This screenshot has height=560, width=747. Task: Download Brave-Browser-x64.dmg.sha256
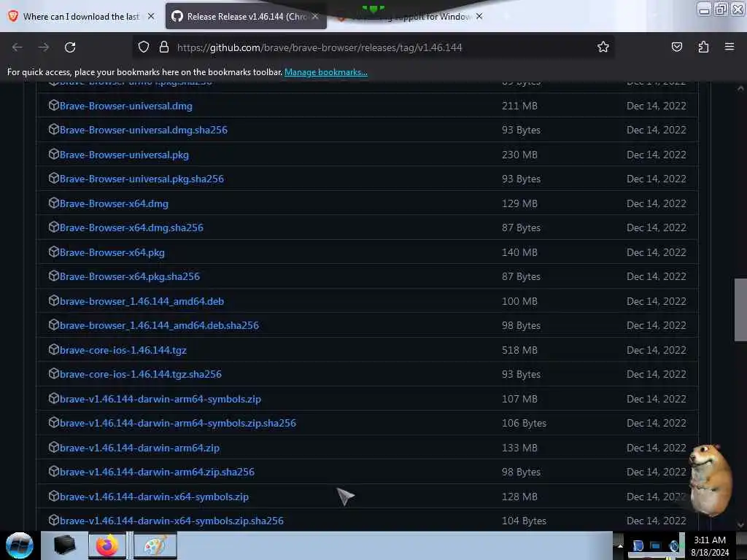pyautogui.click(x=131, y=227)
